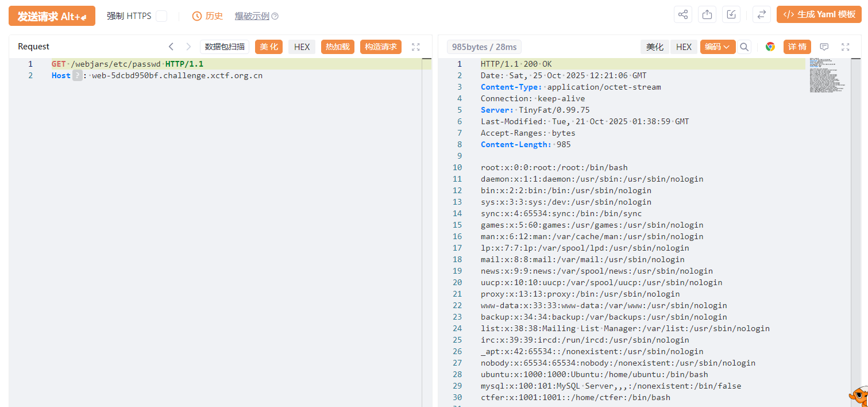Screen dimensions: 868x407
Task: Enable the 强制 HTTPS checkbox
Action: click(161, 16)
